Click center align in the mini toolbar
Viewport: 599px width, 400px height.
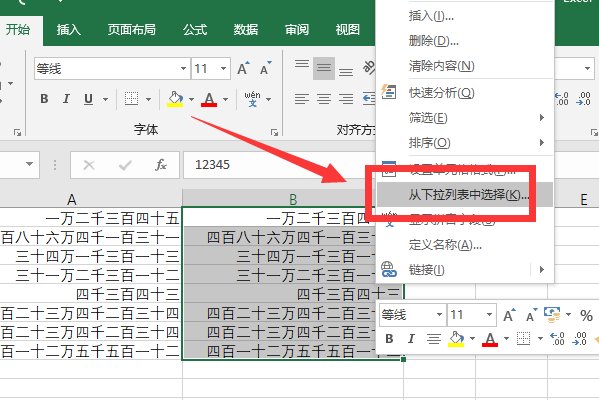pos(434,338)
